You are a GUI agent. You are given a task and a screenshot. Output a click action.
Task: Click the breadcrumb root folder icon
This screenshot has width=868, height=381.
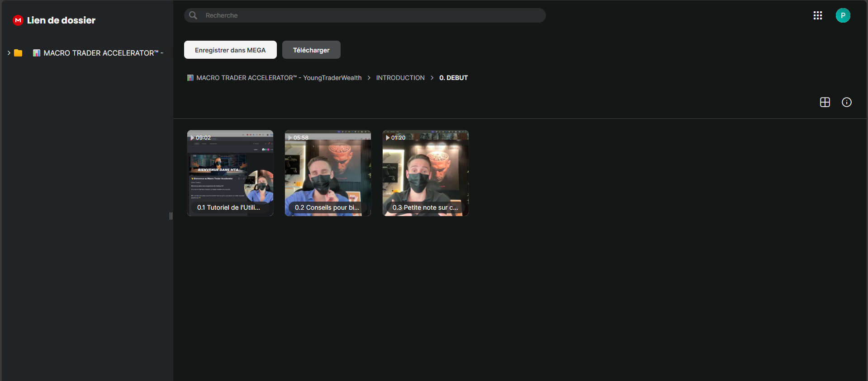pyautogui.click(x=190, y=78)
